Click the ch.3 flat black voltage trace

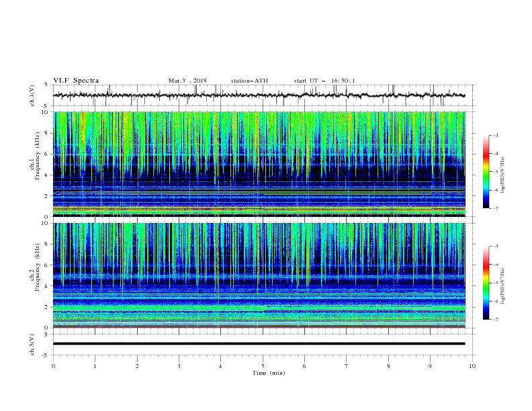tap(259, 344)
